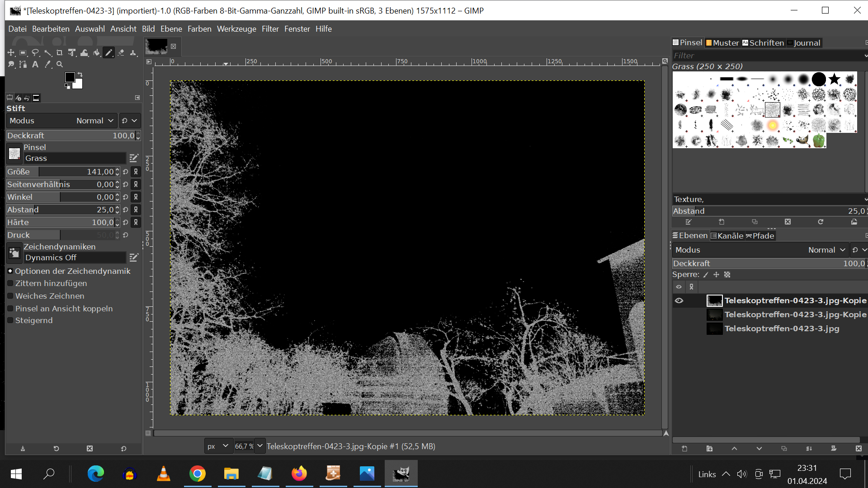Open the Journal tab
Screen dimensions: 868x488
click(x=804, y=43)
